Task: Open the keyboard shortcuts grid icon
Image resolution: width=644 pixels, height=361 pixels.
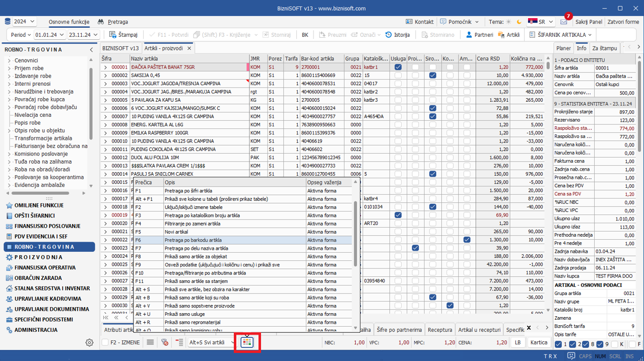Action: (x=247, y=342)
